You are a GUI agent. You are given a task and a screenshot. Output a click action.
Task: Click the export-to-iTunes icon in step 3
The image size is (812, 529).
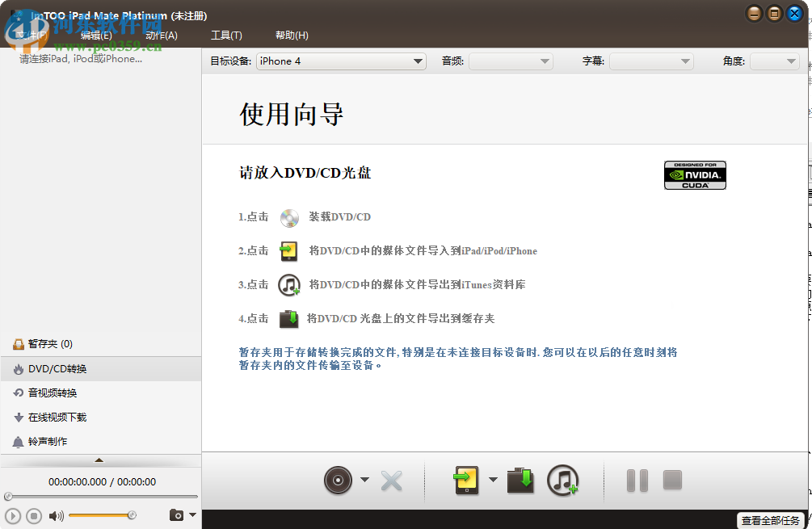coord(288,285)
